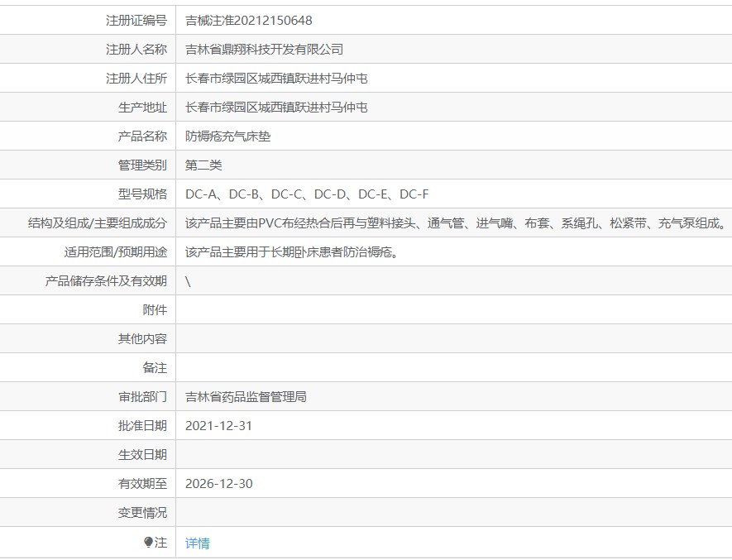Image resolution: width=732 pixels, height=560 pixels.
Task: Select approval date 2021-12-31
Action: pos(218,426)
